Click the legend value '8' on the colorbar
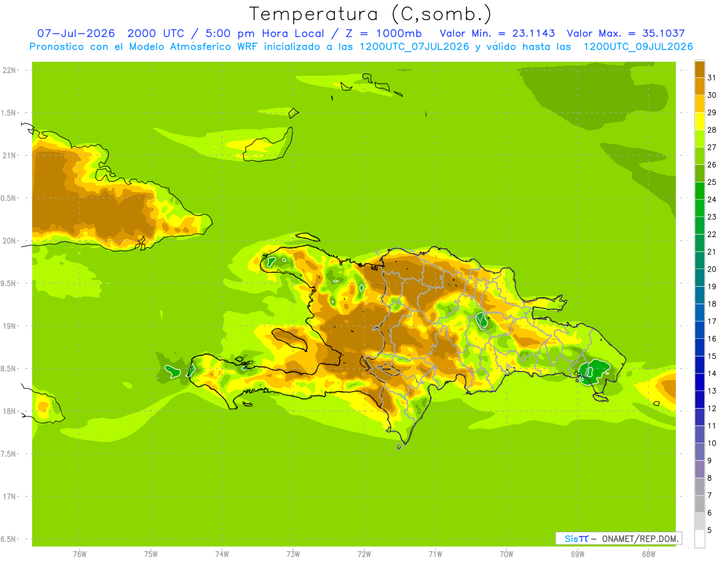728x562 pixels. point(710,478)
